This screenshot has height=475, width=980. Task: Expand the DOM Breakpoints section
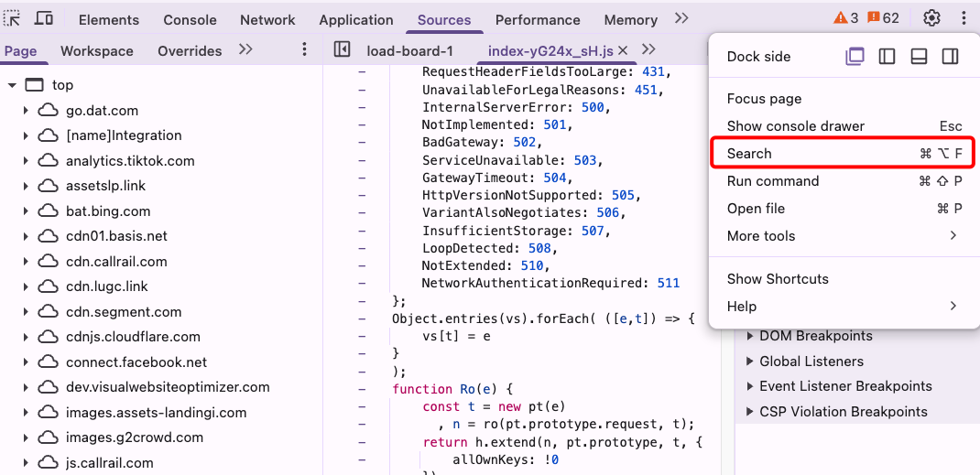click(751, 336)
